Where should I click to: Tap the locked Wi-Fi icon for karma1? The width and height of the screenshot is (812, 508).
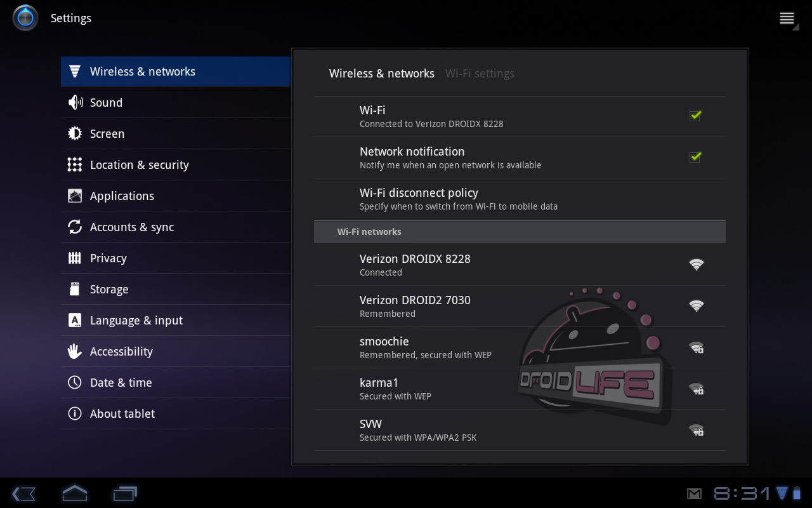(696, 389)
